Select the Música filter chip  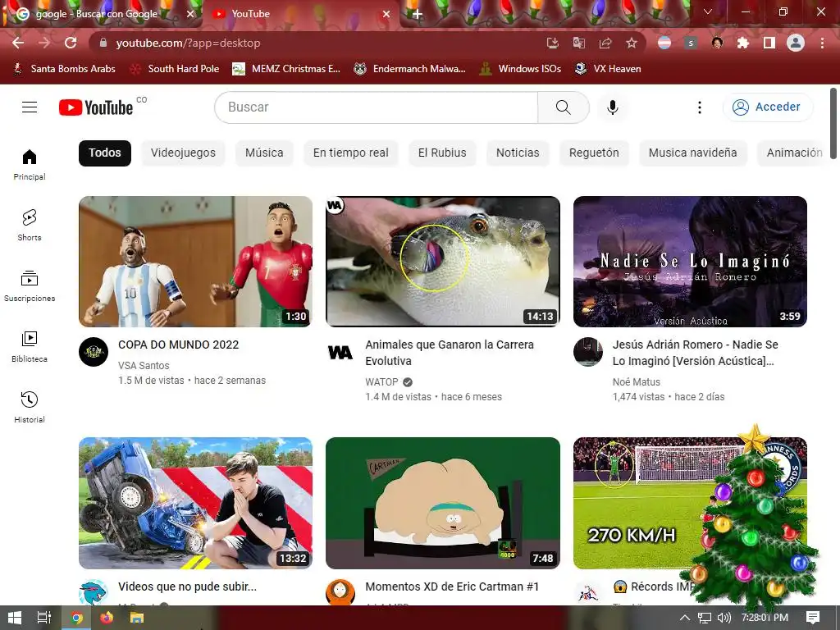264,153
